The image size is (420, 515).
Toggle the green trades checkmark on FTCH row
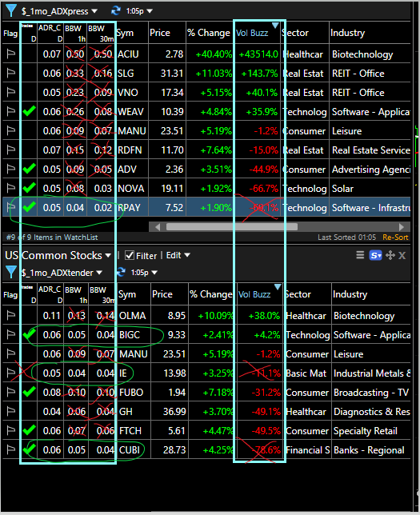pos(29,430)
